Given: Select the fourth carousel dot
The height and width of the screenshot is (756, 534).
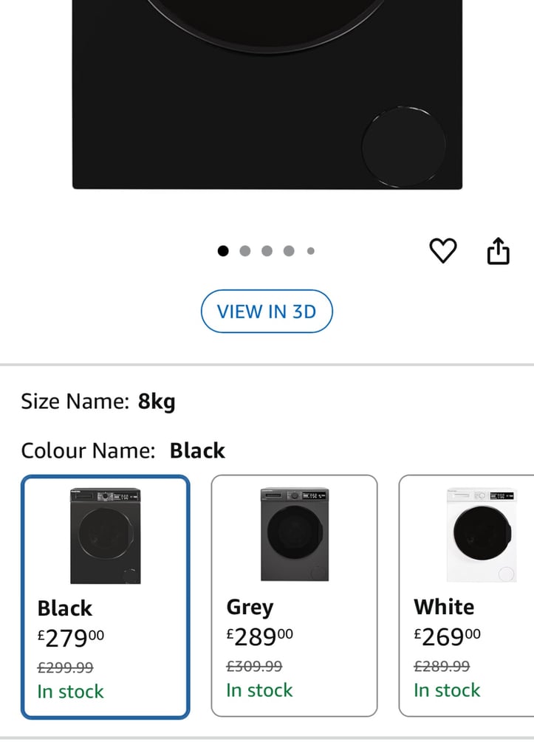Looking at the screenshot, I should click(289, 251).
